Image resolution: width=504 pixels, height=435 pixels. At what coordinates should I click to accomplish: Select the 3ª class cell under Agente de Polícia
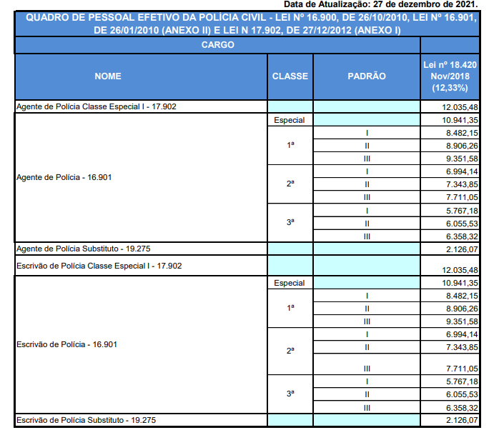290,222
